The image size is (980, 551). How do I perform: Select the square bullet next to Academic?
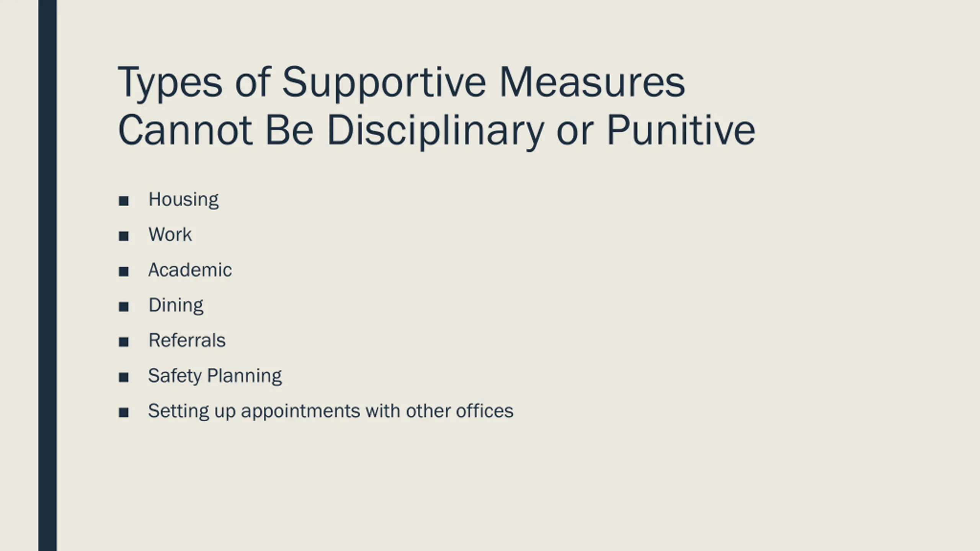pos(123,272)
